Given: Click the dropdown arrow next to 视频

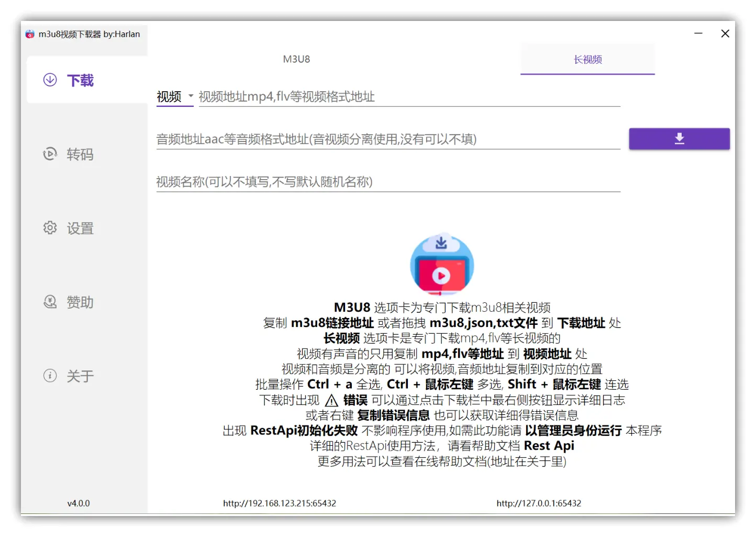Looking at the screenshot, I should point(191,96).
